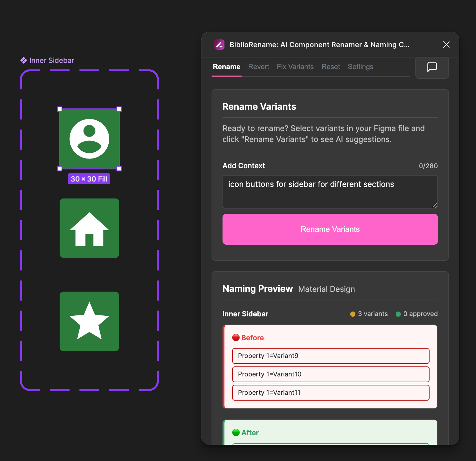Open the Revert tab
The height and width of the screenshot is (461, 476).
coord(258,67)
